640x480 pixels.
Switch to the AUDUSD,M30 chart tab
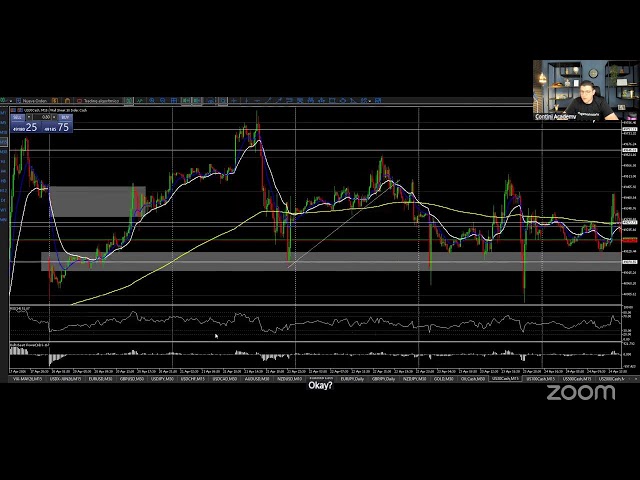coord(257,379)
